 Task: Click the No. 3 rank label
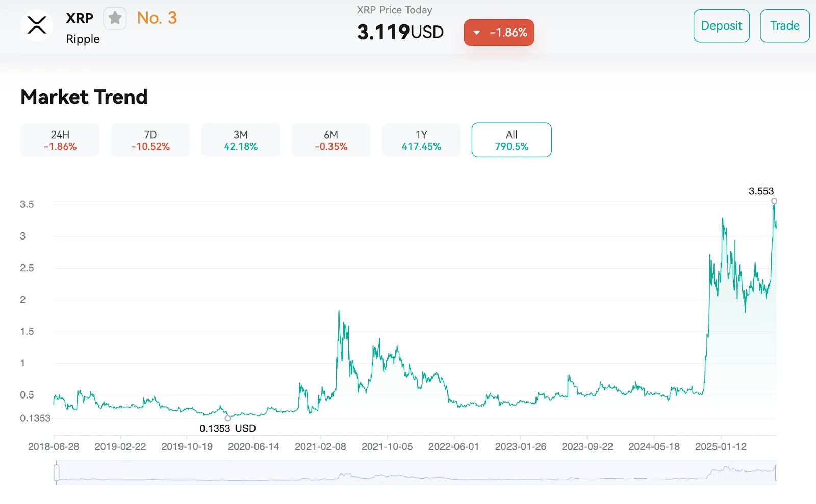157,18
